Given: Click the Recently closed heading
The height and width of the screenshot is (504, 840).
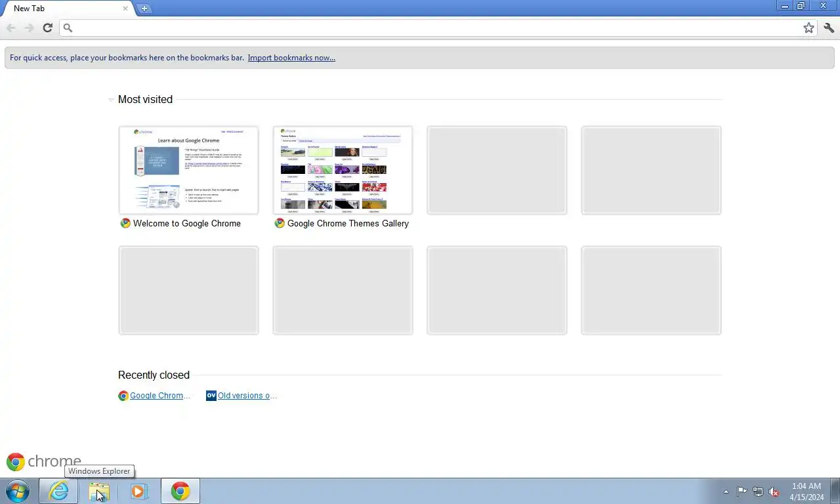Looking at the screenshot, I should point(154,375).
